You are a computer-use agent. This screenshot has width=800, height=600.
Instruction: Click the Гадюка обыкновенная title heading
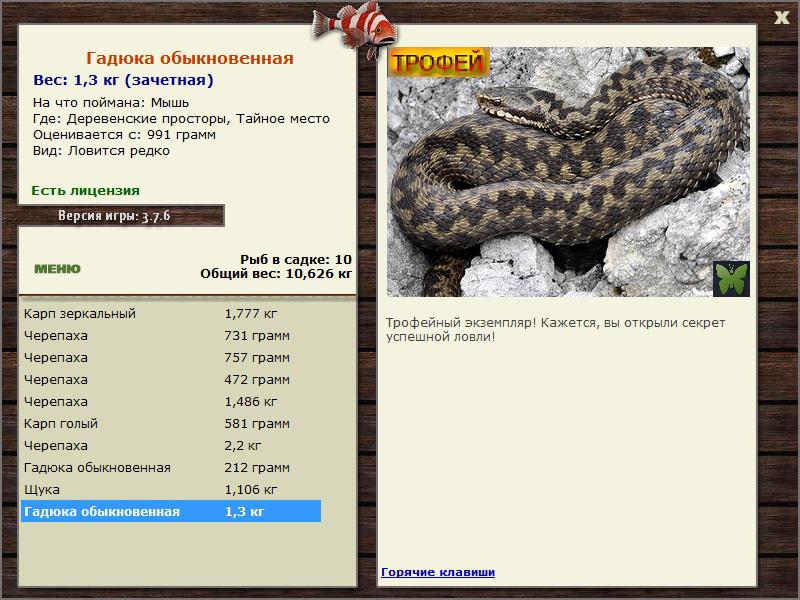click(x=190, y=58)
